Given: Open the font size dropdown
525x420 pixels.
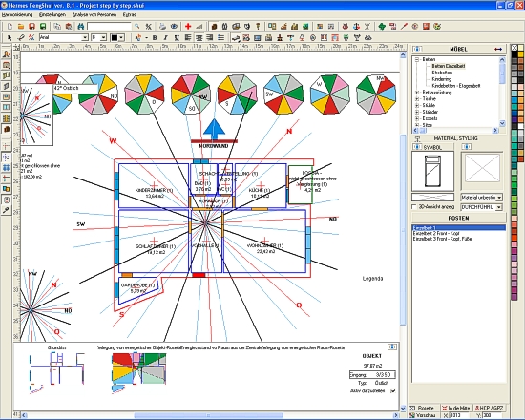Looking at the screenshot, I should 104,37.
